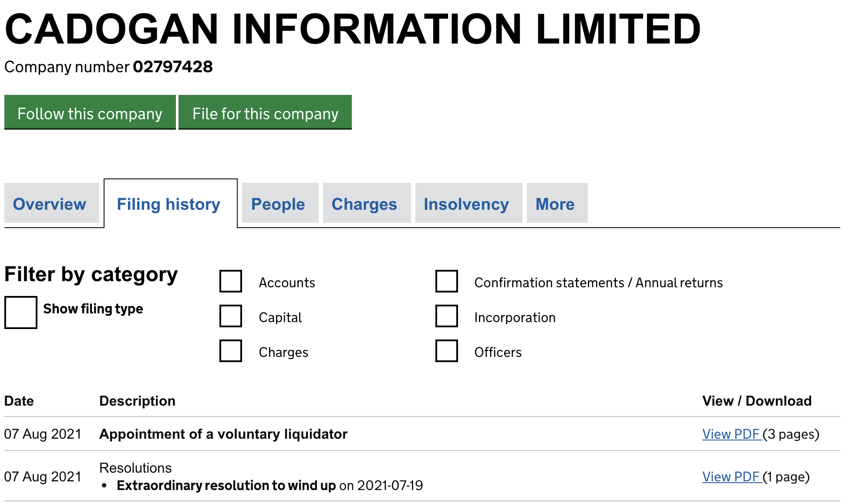The height and width of the screenshot is (504, 849).
Task: Switch to the People tab
Action: point(278,204)
